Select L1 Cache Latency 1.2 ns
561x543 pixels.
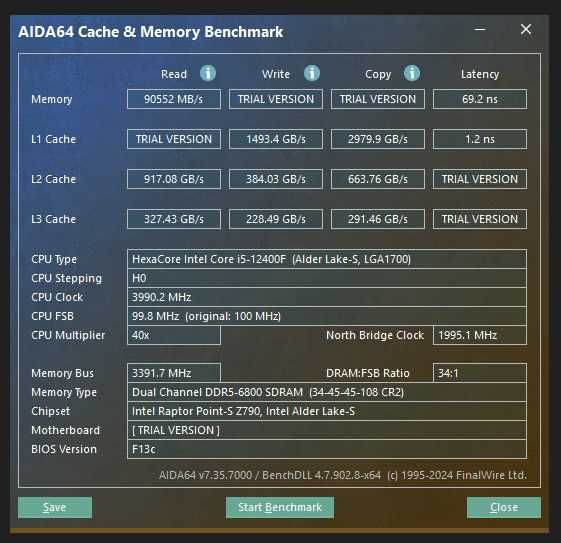pyautogui.click(x=480, y=139)
